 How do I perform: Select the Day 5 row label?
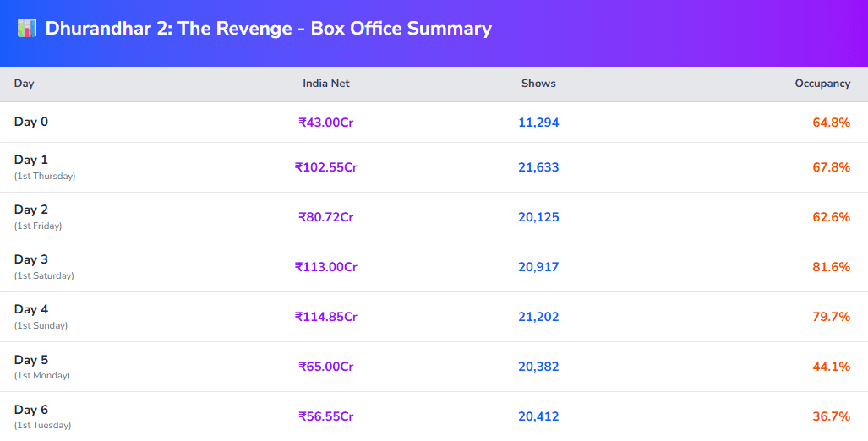tap(31, 359)
